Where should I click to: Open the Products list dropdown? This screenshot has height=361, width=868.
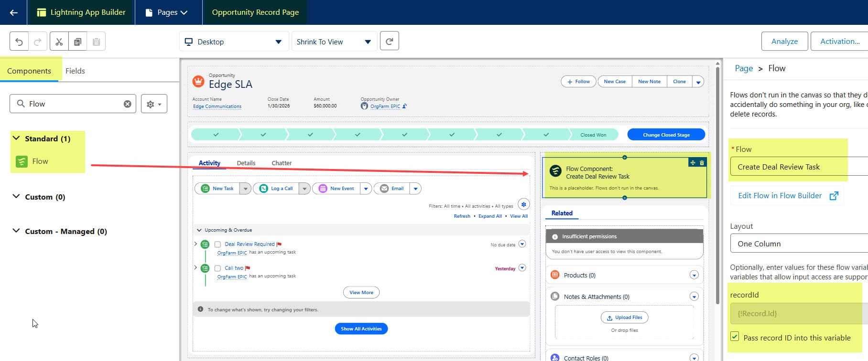[694, 275]
